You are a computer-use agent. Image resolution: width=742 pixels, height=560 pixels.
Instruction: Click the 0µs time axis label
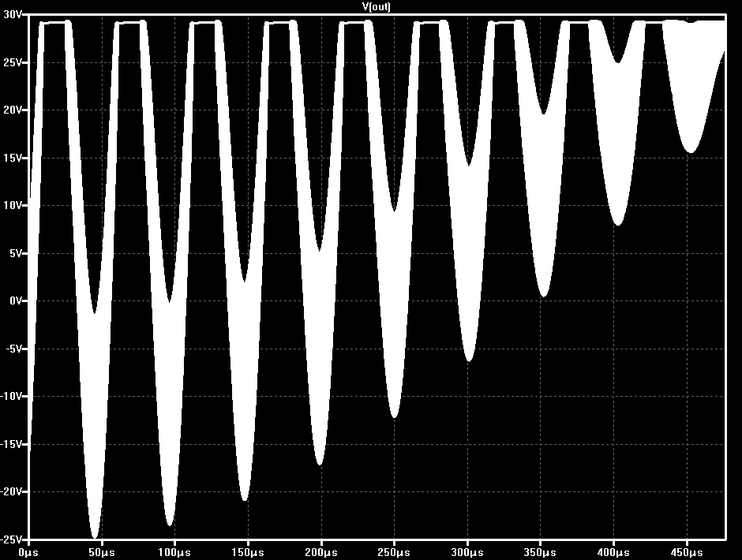click(x=28, y=553)
